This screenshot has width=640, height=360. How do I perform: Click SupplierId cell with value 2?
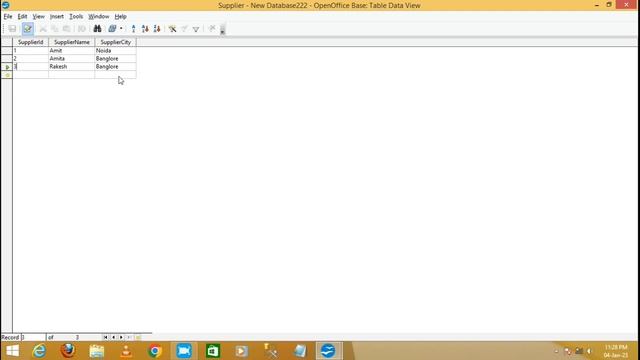click(31, 58)
